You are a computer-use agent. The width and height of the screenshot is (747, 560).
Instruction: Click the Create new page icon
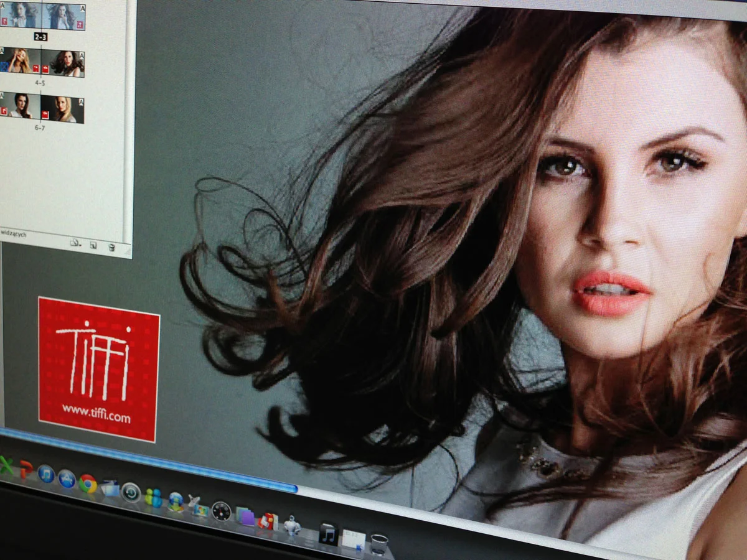click(93, 245)
